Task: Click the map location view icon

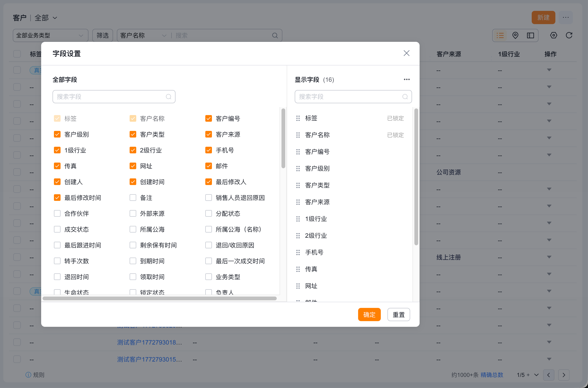Action: point(515,35)
